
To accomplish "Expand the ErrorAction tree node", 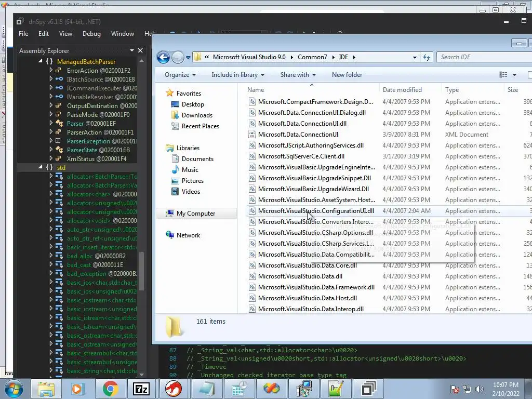I will point(51,70).
